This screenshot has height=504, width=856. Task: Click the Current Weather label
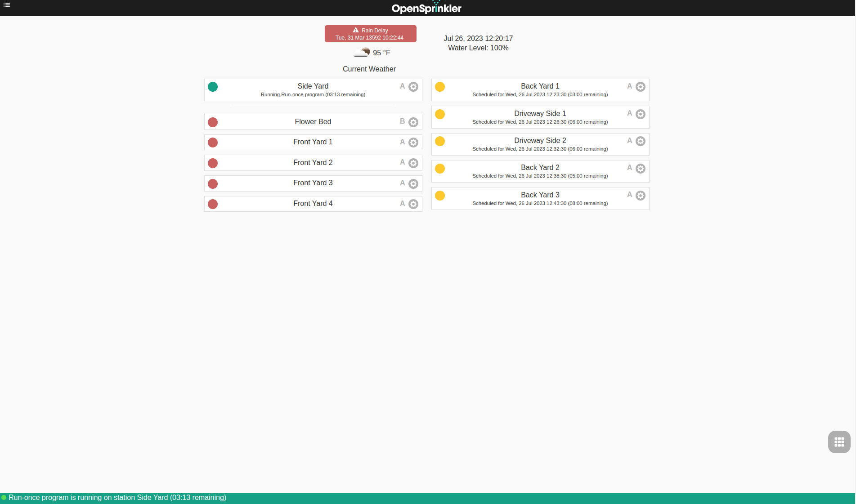pyautogui.click(x=369, y=69)
